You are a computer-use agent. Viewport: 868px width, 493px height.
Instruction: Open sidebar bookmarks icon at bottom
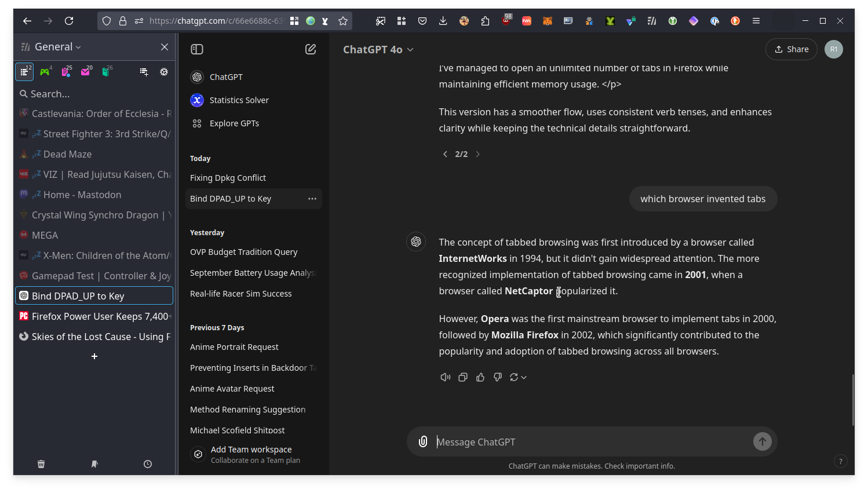(x=94, y=464)
